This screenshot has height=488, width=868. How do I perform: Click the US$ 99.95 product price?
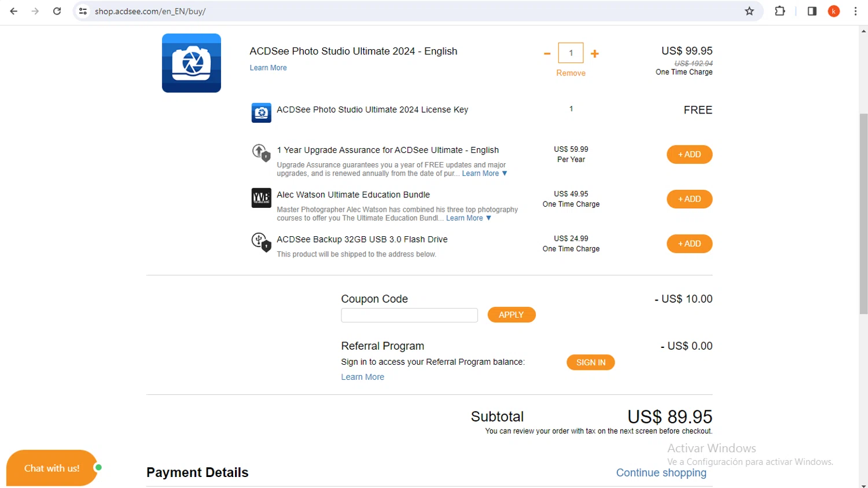687,51
